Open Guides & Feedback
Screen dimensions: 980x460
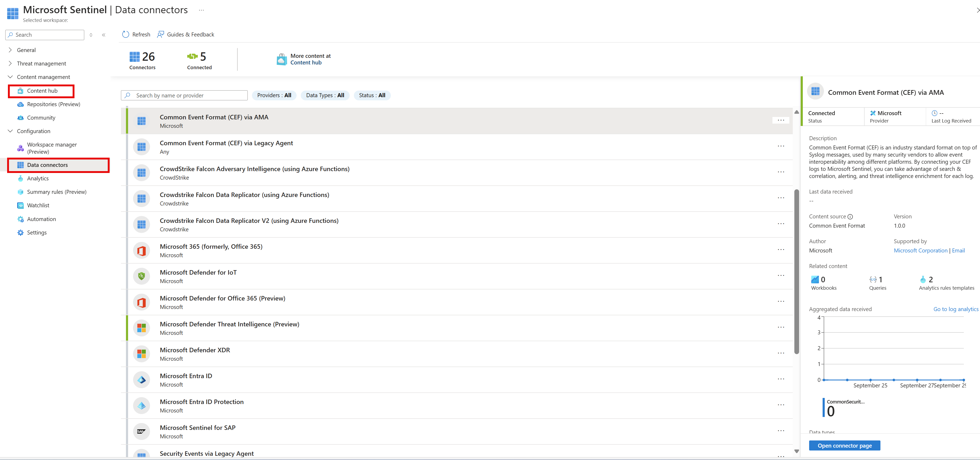(186, 34)
